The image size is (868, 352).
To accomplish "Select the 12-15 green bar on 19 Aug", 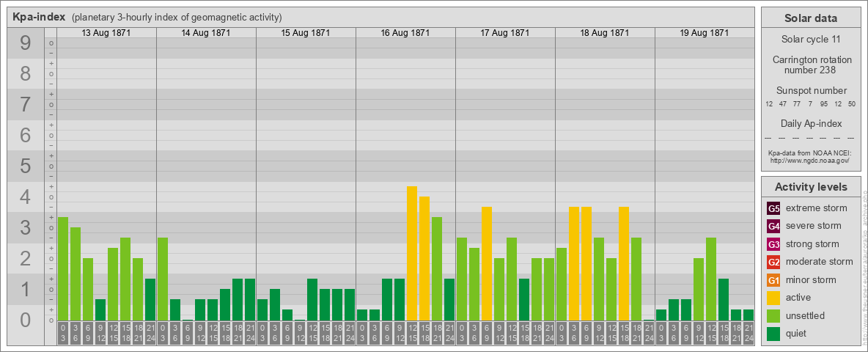I will click(711, 279).
